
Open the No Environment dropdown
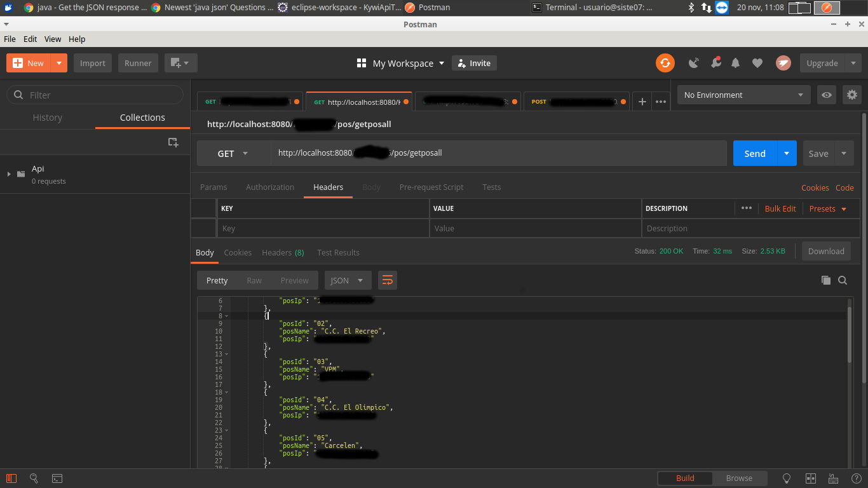[744, 95]
